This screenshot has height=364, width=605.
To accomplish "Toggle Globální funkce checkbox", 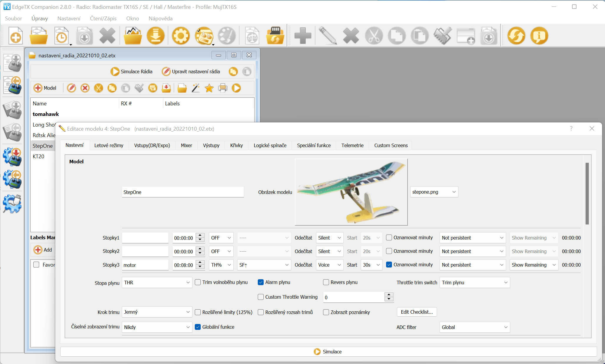I will 198,327.
